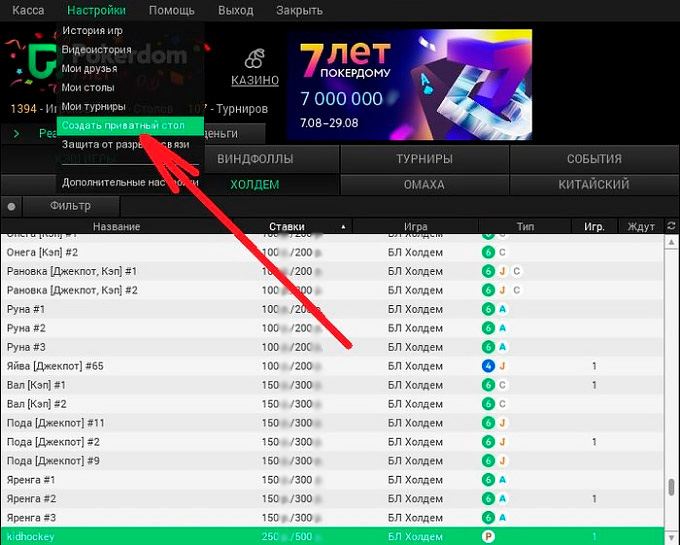Choose Создать приватный стол from menu

coord(130,125)
